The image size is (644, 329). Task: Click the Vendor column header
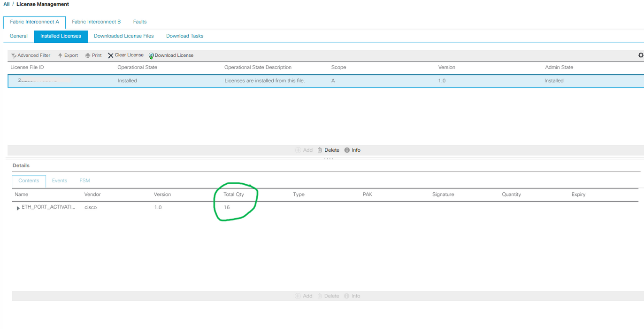[92, 195]
